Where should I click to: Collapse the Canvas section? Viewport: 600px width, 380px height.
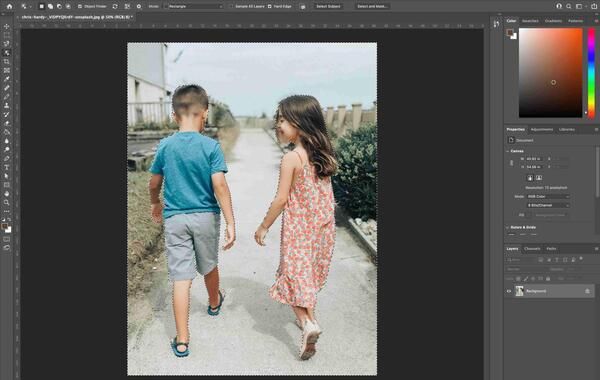point(508,151)
